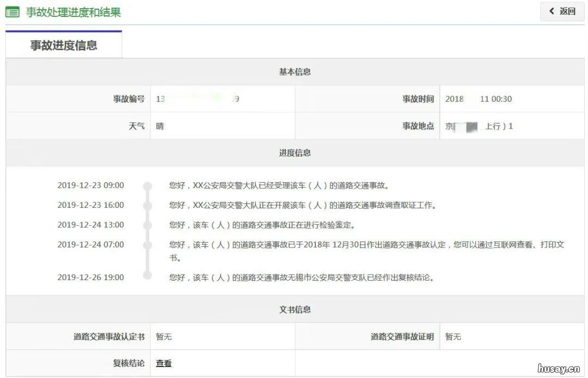Click the back chevron icon on 返回 button
Image resolution: width=588 pixels, height=378 pixels.
(550, 11)
